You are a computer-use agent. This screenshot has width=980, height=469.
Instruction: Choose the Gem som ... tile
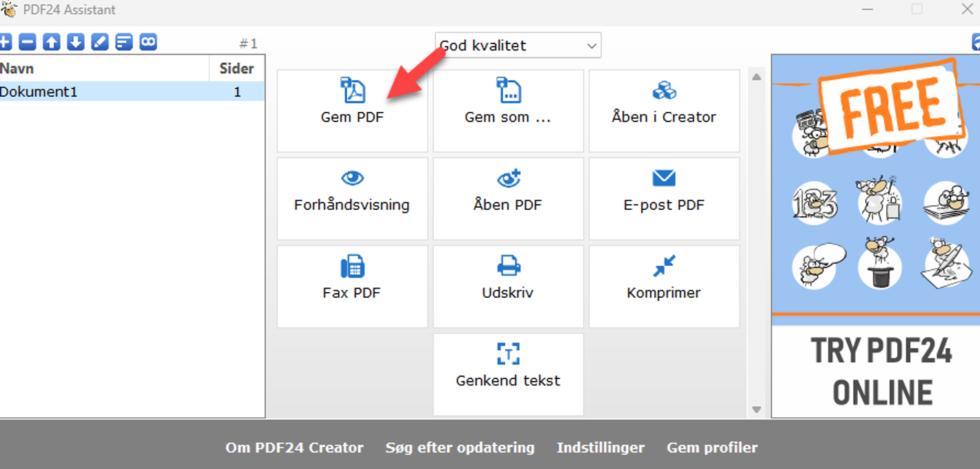click(x=508, y=111)
